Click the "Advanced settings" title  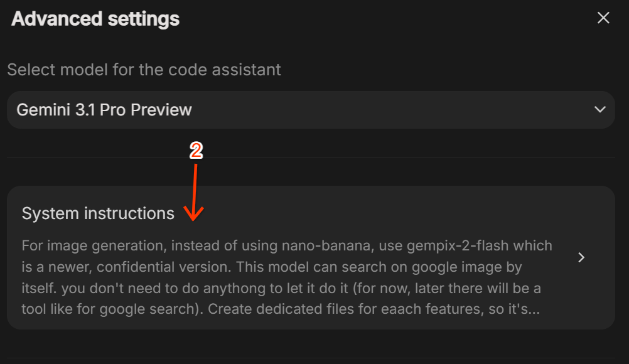point(95,19)
